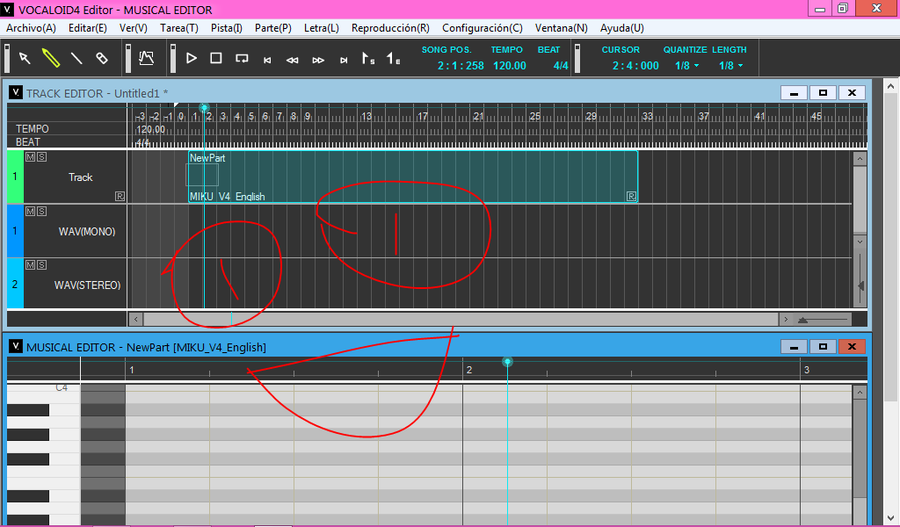Image resolution: width=900 pixels, height=527 pixels.
Task: Click Track Editor vertical scroll up arrow
Action: tap(859, 159)
